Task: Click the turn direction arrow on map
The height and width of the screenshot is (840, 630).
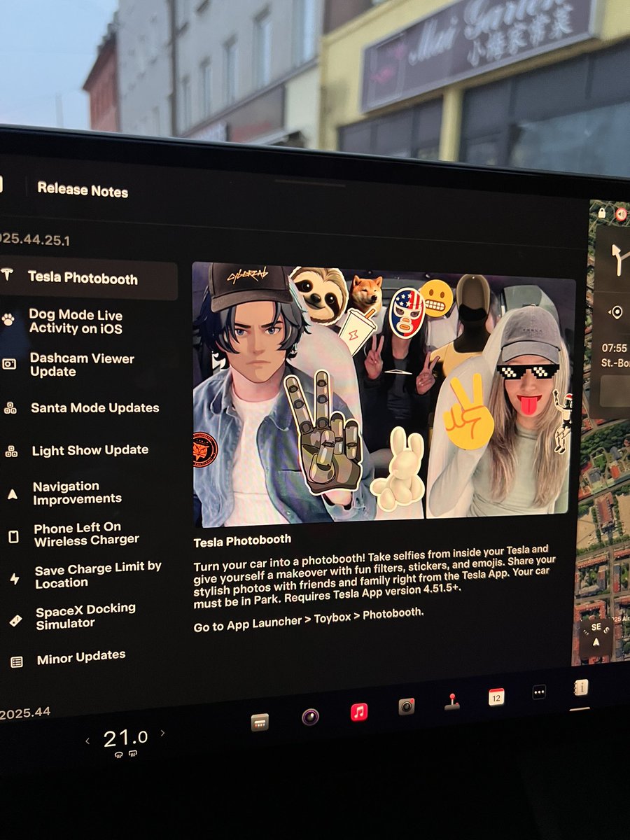Action: pyautogui.click(x=619, y=261)
